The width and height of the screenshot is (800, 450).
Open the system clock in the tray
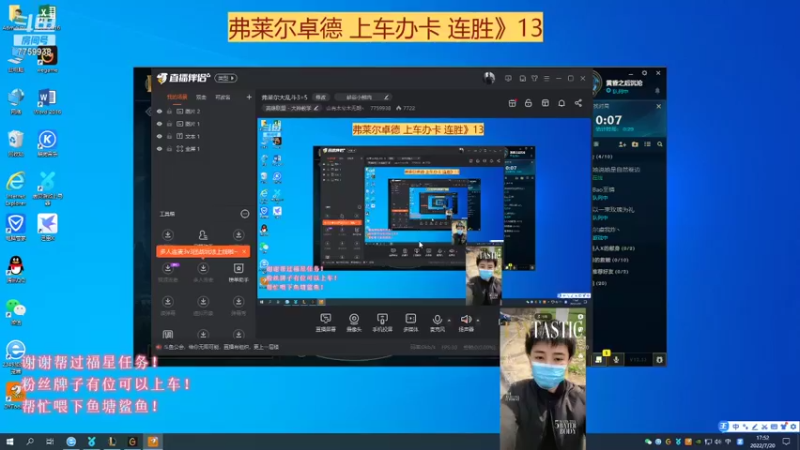pyautogui.click(x=763, y=441)
